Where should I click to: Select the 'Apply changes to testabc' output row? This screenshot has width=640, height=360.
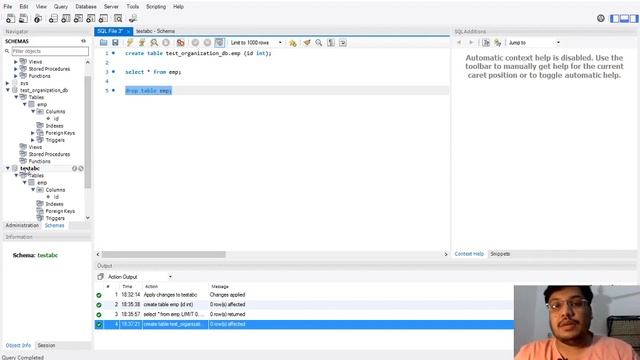coord(304,295)
